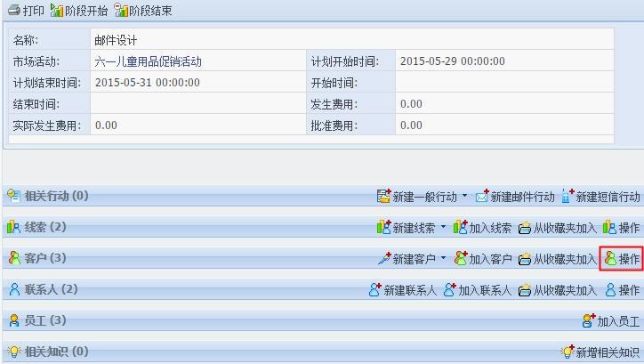The width and height of the screenshot is (644, 364).
Task: Click the 客户 section header icon
Action: [x=14, y=258]
